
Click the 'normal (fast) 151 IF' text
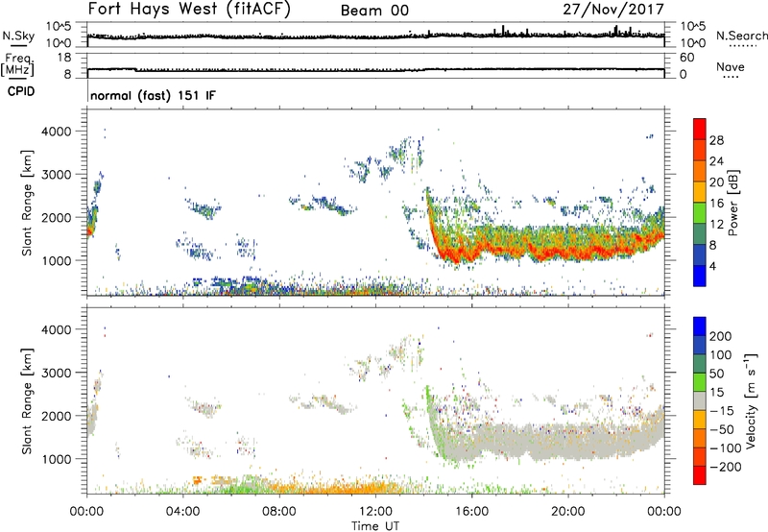[x=153, y=95]
